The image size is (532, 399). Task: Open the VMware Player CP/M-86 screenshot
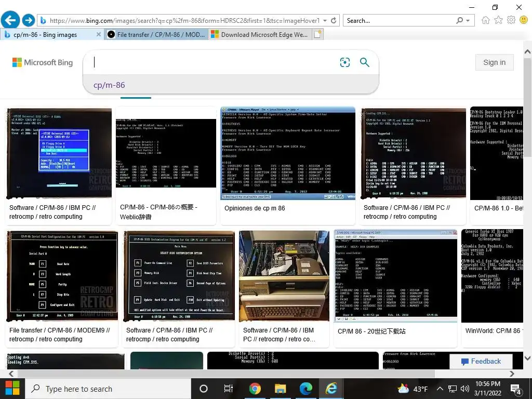(x=288, y=153)
